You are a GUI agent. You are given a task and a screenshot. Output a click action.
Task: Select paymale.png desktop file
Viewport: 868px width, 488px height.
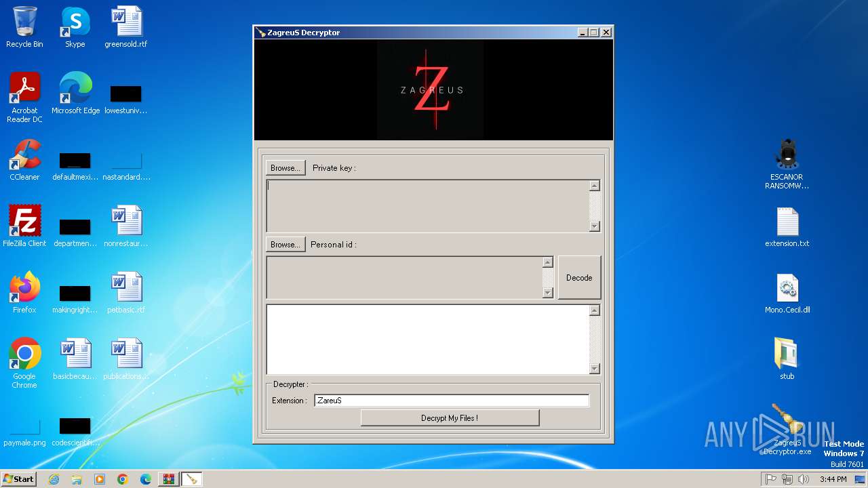point(24,431)
